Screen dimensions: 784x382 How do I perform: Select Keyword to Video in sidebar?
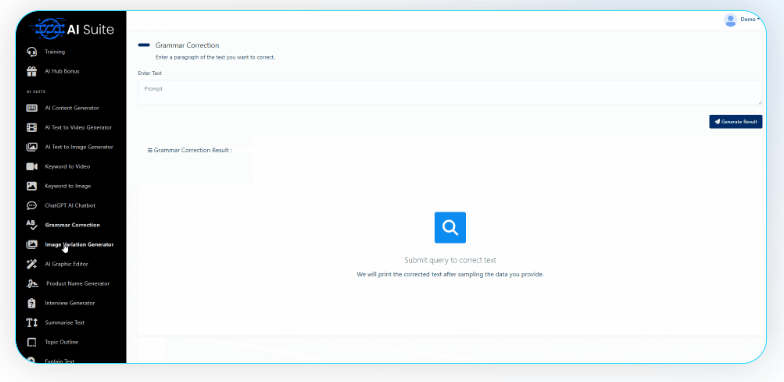pyautogui.click(x=68, y=166)
